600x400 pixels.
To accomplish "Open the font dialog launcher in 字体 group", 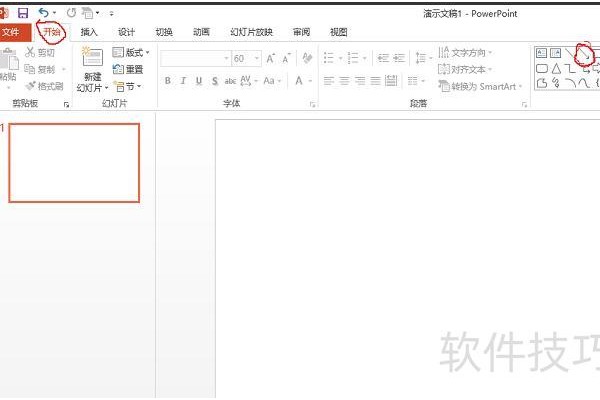I will pyautogui.click(x=313, y=104).
